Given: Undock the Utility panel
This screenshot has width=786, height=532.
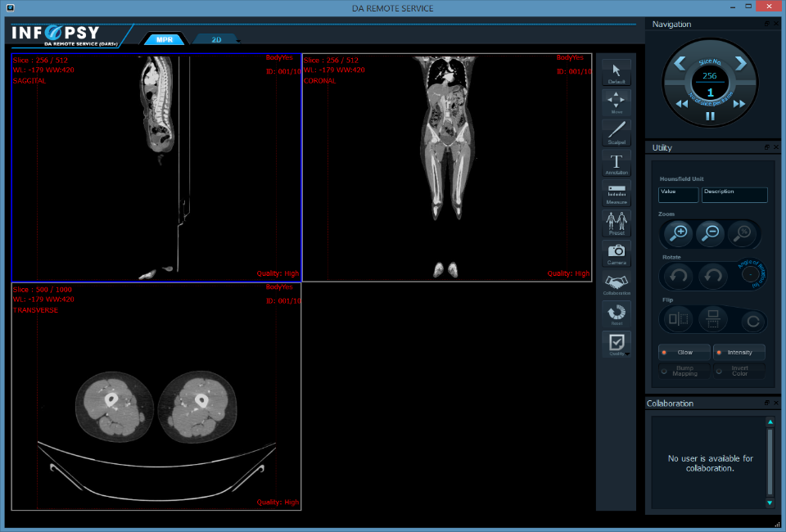Looking at the screenshot, I should (766, 147).
